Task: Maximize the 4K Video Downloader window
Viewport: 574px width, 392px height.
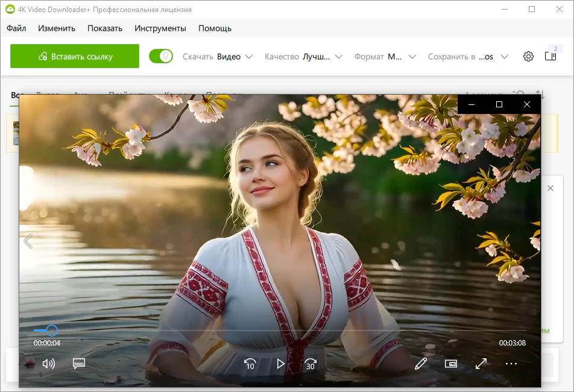Action: 532,9
